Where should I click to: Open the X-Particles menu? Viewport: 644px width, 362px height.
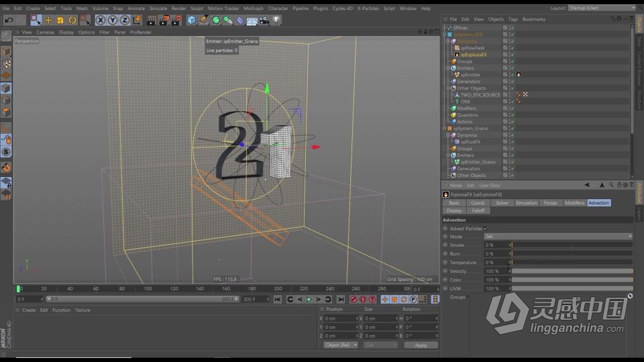click(x=368, y=8)
